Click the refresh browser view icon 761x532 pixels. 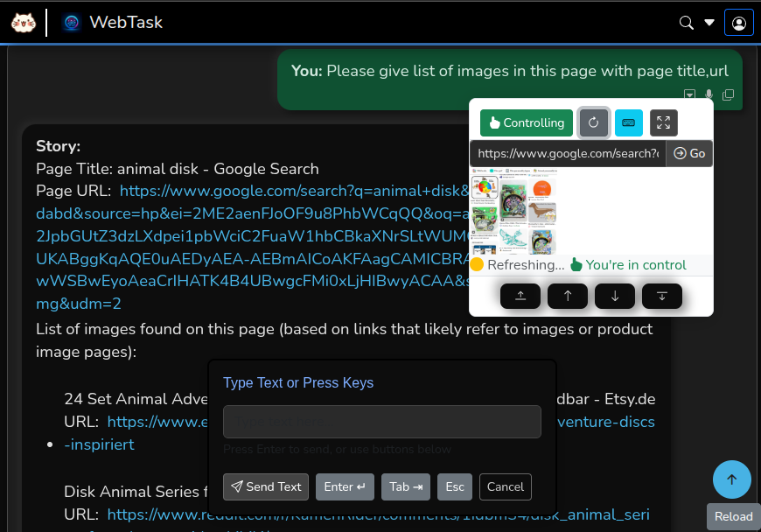click(x=594, y=122)
